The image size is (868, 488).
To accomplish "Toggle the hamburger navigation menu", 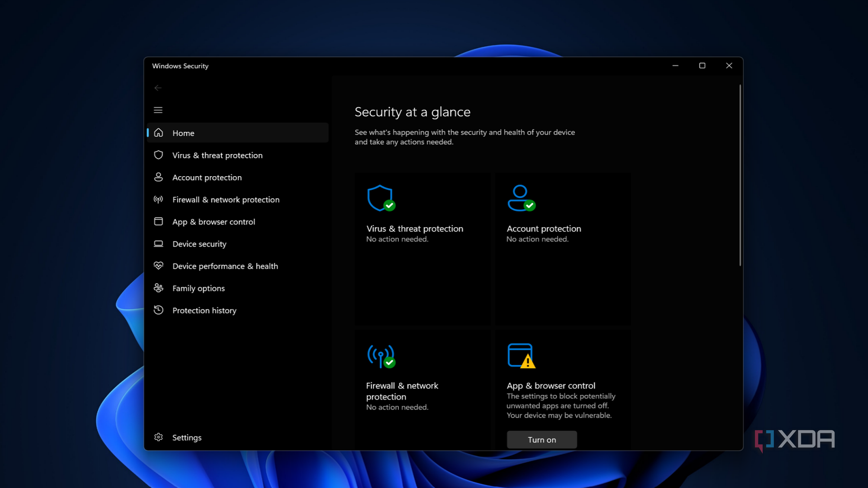I will coord(158,110).
